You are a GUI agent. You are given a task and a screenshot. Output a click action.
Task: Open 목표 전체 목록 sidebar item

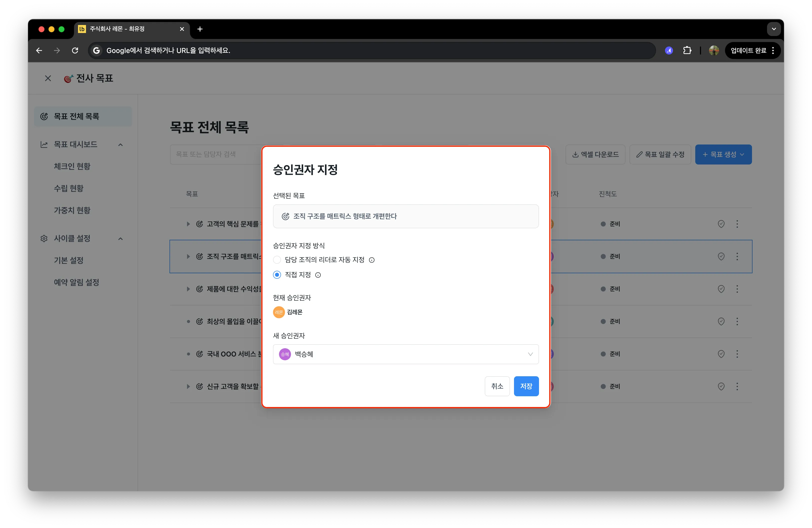point(83,117)
